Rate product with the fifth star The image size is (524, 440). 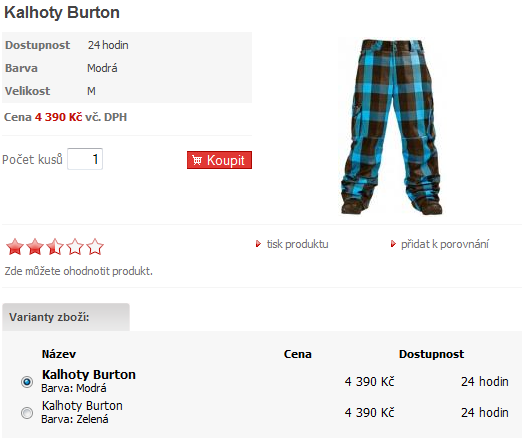click(95, 247)
